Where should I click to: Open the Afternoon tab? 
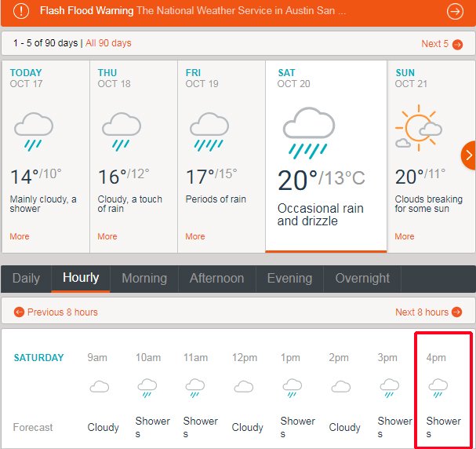point(216,279)
